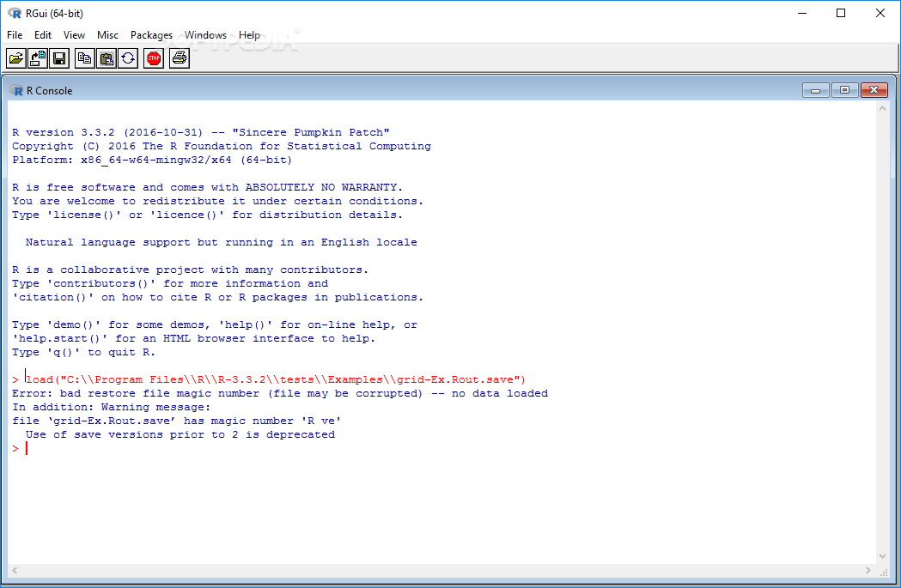Click the "Natural language support" line
The width and height of the screenshot is (901, 588).
click(222, 242)
